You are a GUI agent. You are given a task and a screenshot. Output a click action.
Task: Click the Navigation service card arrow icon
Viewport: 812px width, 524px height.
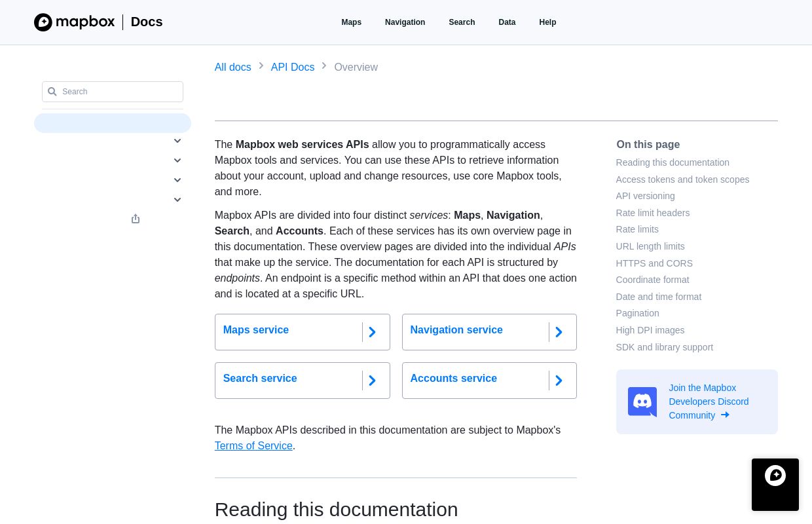[559, 332]
